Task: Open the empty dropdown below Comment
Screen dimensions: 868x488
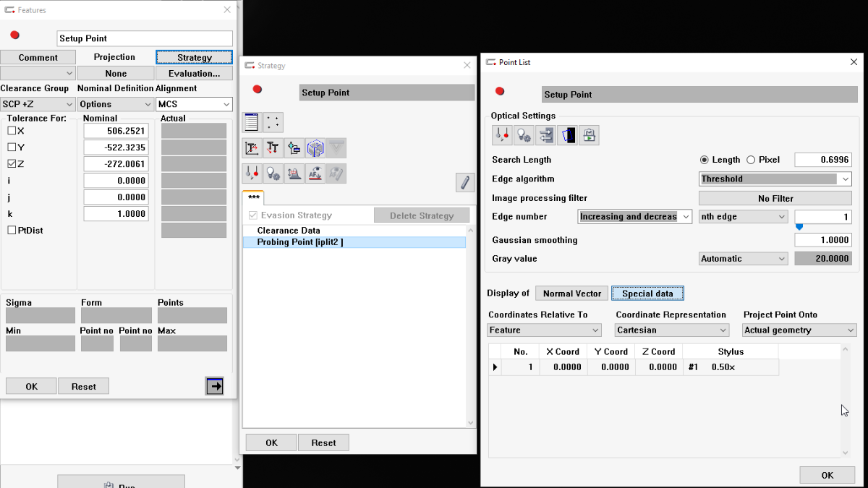Action: pyautogui.click(x=38, y=73)
